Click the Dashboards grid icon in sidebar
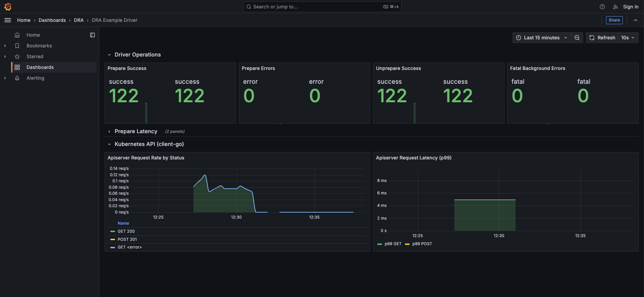Image resolution: width=644 pixels, height=297 pixels. pos(17,67)
